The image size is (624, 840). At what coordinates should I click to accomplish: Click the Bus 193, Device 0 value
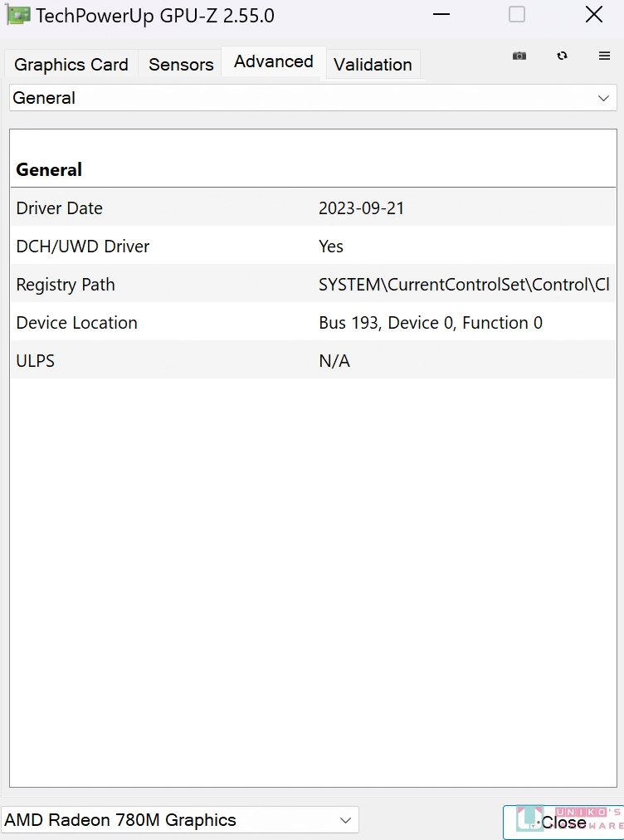tap(431, 323)
